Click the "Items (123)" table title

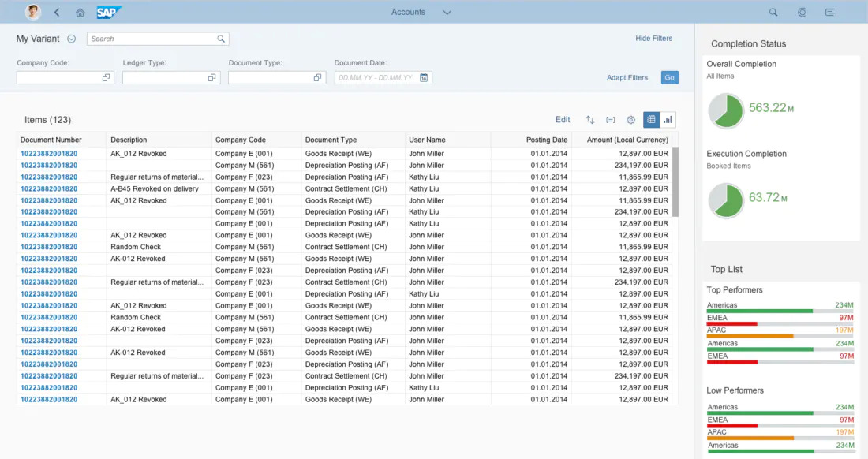(x=47, y=119)
